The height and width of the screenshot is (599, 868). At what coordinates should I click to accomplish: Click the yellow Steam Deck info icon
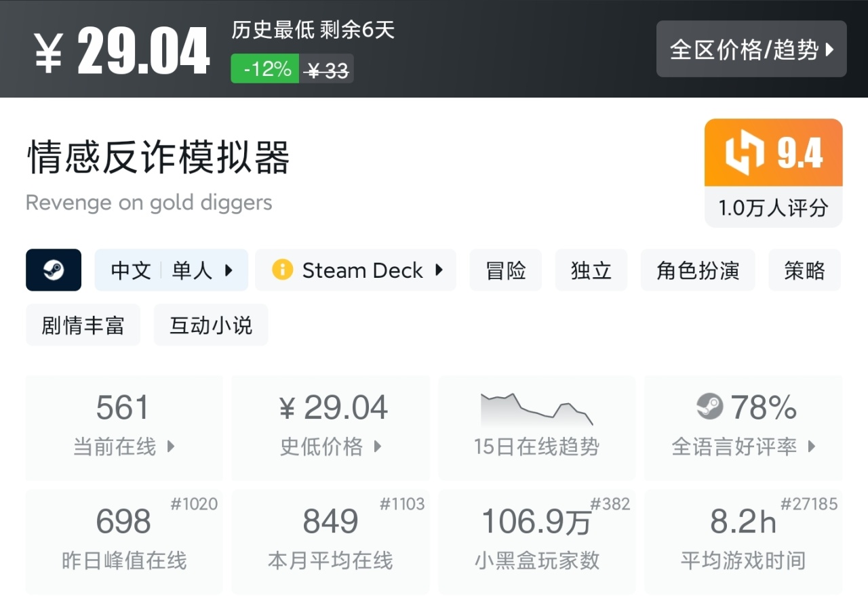282,270
